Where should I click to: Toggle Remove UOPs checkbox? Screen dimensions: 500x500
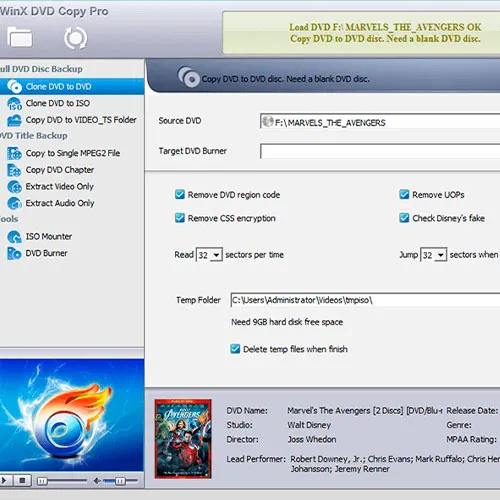(x=404, y=194)
